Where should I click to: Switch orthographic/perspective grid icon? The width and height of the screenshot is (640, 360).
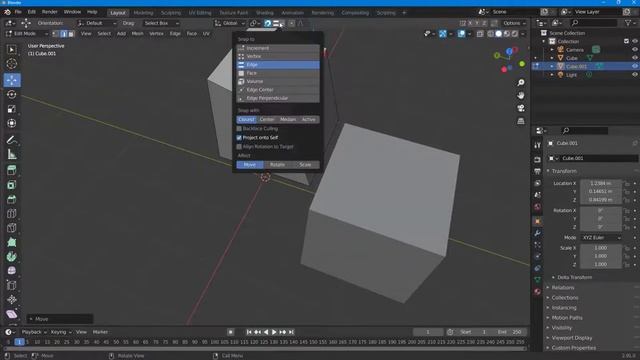pyautogui.click(x=521, y=121)
